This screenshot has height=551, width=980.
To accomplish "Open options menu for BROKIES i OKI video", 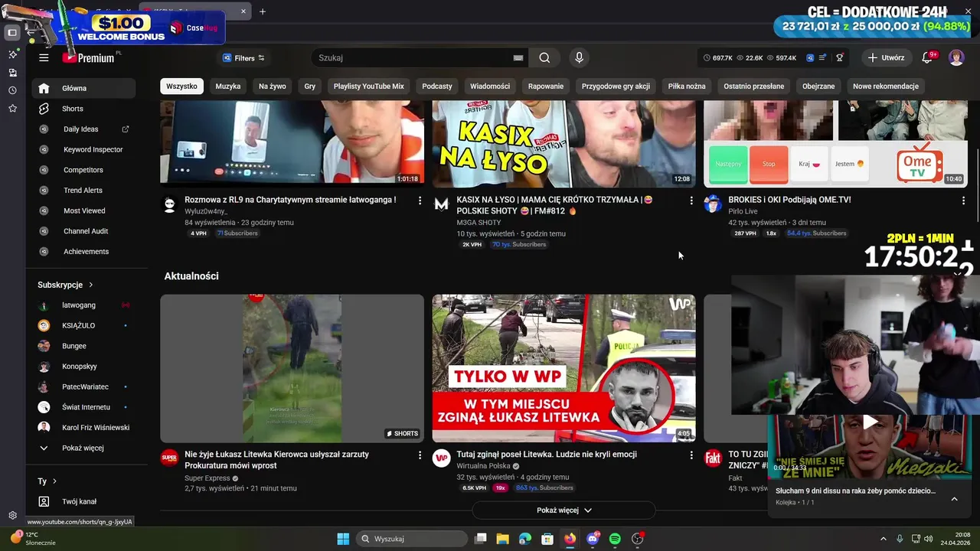I will (963, 201).
